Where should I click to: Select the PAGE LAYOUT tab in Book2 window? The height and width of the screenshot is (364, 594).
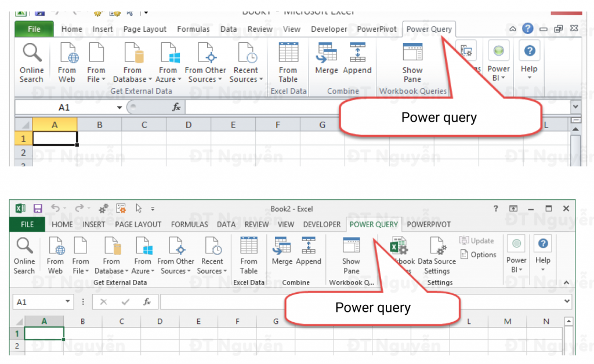pyautogui.click(x=138, y=224)
